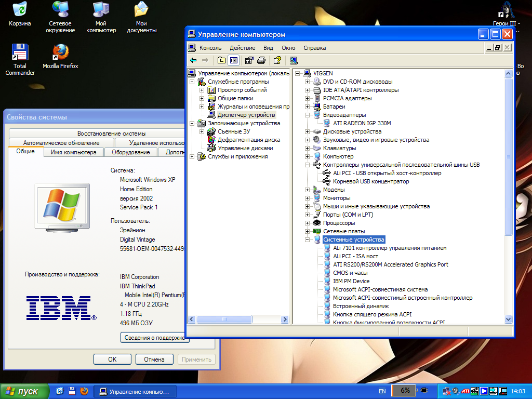Click the Properties toolbar icon
Viewport: 532px width, 399px height.
(249, 60)
